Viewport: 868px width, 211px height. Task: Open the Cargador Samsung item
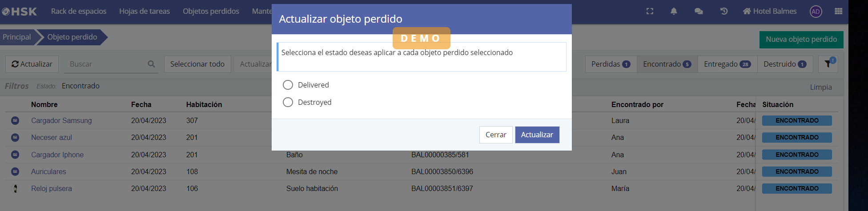[61, 120]
